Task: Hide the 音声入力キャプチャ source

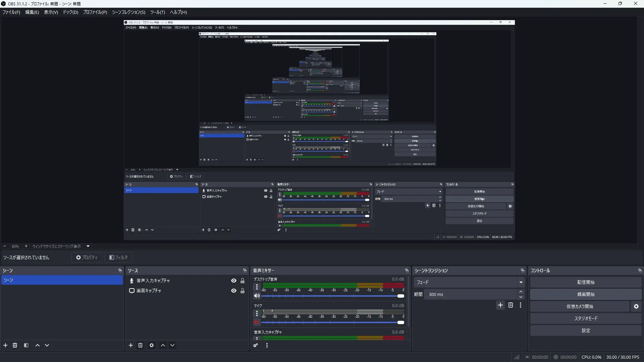Action: click(x=234, y=281)
